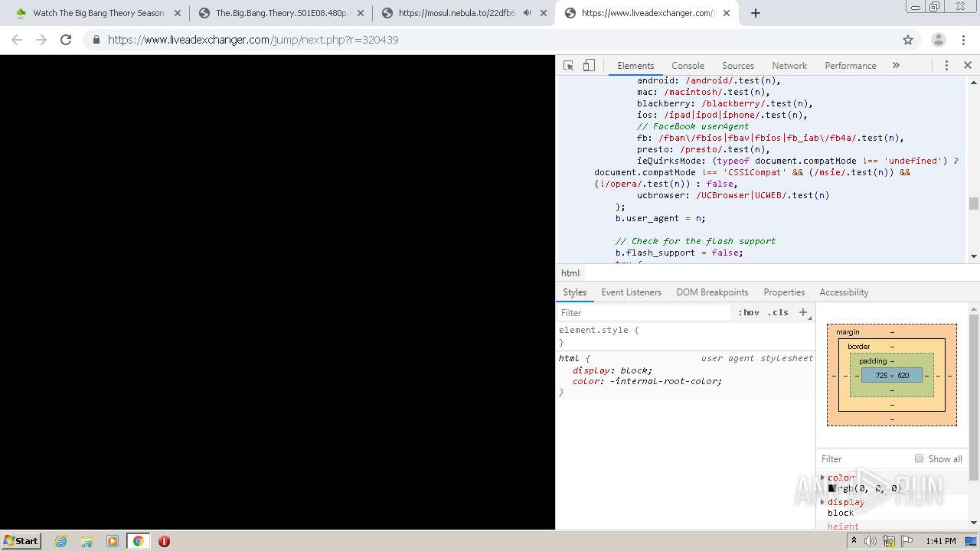The image size is (980, 551).
Task: Focus the Styles Filter input
Action: tap(643, 312)
